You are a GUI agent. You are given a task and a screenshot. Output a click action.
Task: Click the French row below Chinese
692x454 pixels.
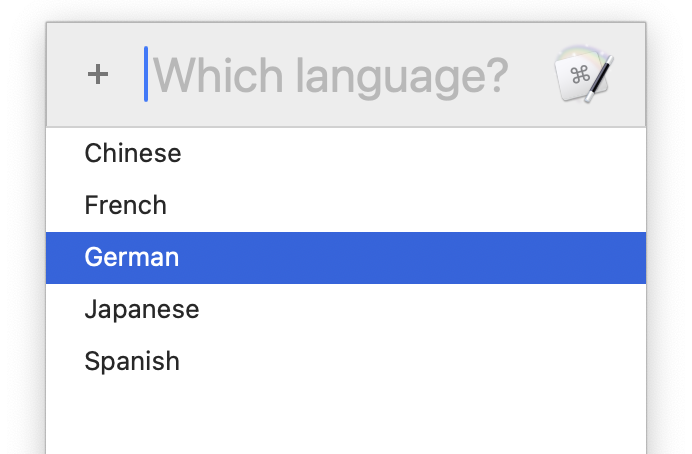pyautogui.click(x=126, y=206)
